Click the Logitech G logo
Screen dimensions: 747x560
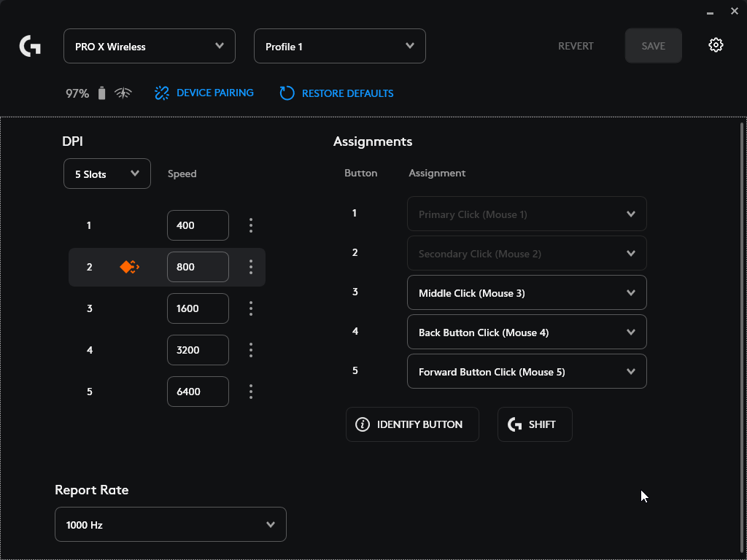pyautogui.click(x=30, y=47)
